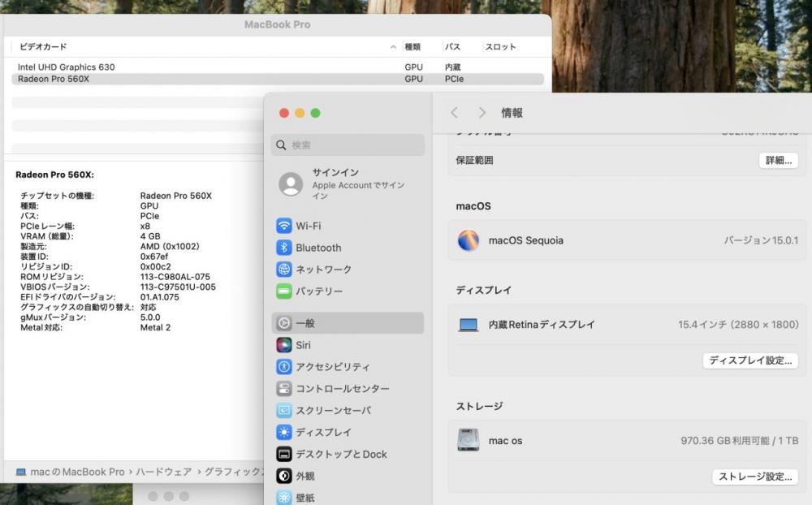Focus the 検索 search field

click(x=348, y=145)
